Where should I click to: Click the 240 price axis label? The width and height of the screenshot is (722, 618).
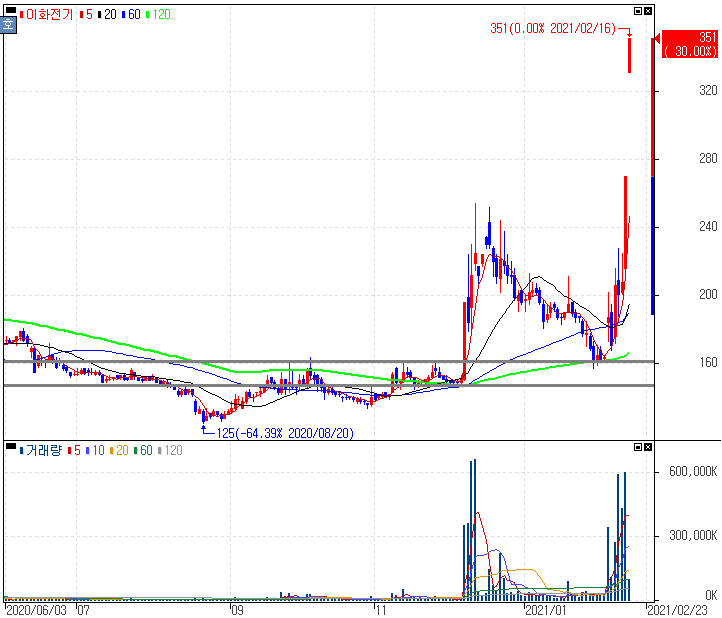click(x=708, y=227)
